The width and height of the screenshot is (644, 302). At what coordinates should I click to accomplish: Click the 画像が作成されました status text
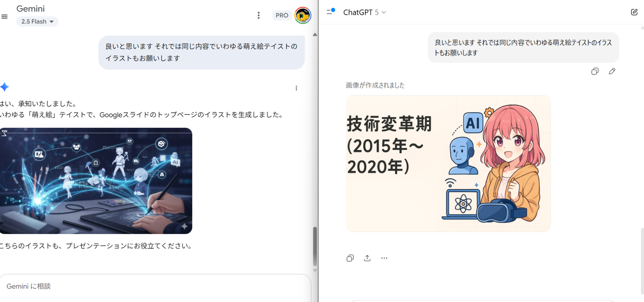point(375,85)
